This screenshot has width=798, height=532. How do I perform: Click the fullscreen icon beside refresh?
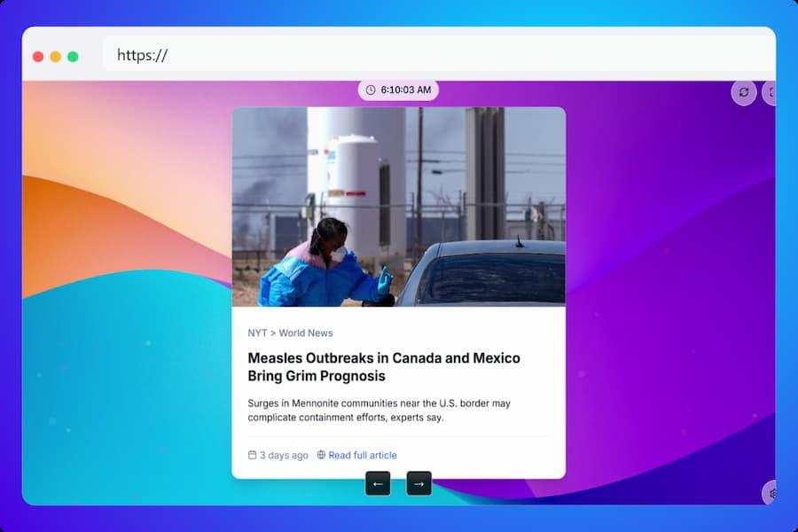pos(770,92)
